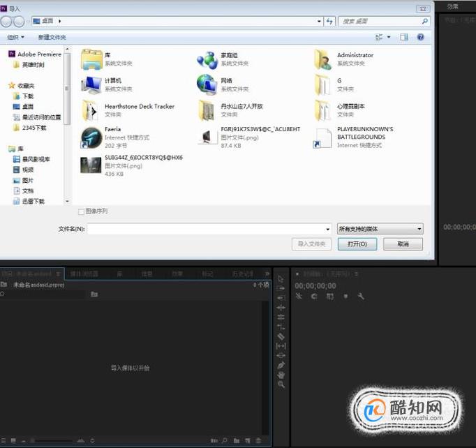Open the Markers tab
Viewport: 476px width, 448px height.
(x=208, y=274)
